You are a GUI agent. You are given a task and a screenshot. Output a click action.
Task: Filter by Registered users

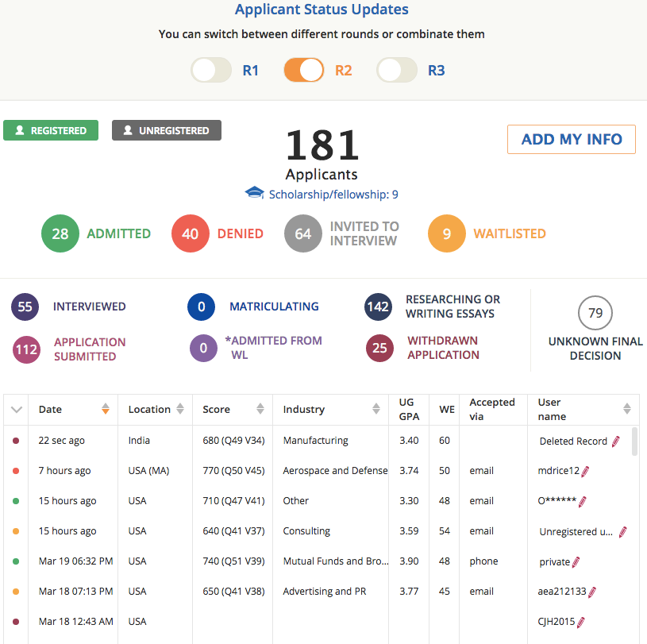[51, 130]
